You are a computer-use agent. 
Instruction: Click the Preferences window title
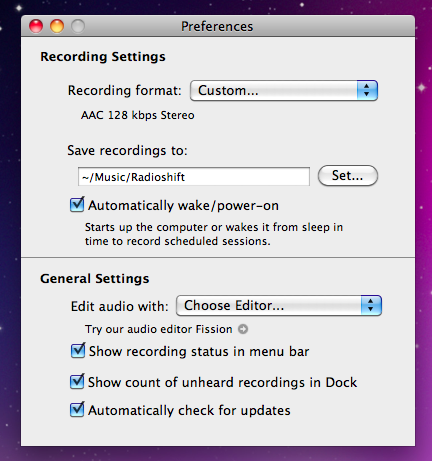[x=217, y=26]
